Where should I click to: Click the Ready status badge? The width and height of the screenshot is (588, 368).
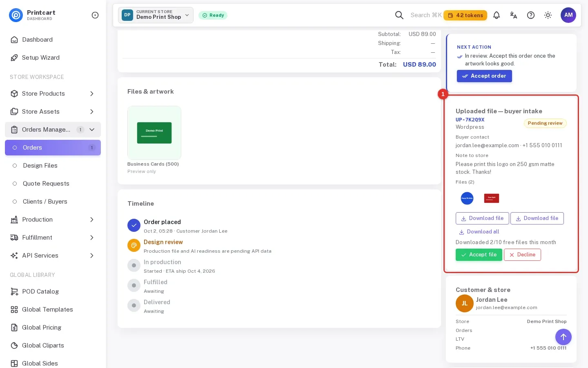point(213,15)
